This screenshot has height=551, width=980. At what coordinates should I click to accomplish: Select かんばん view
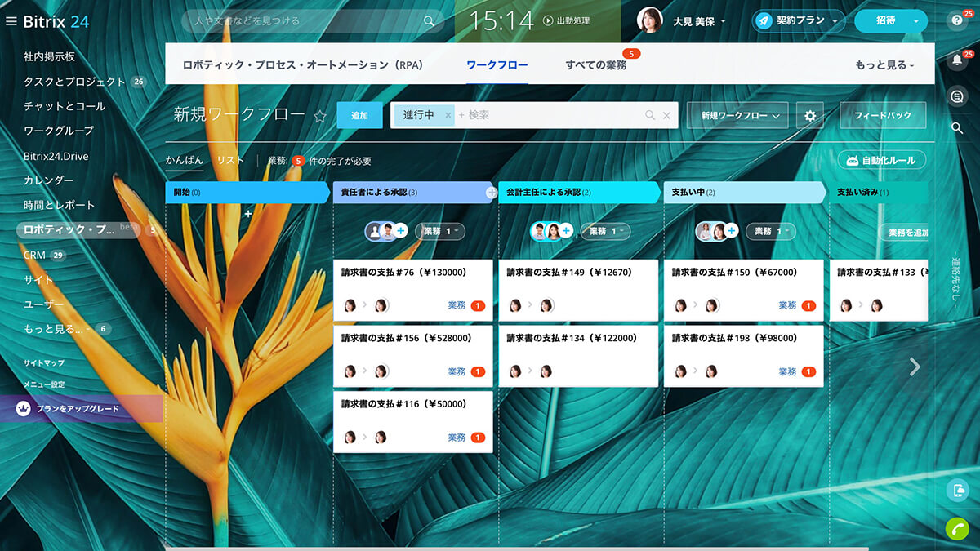pos(185,161)
